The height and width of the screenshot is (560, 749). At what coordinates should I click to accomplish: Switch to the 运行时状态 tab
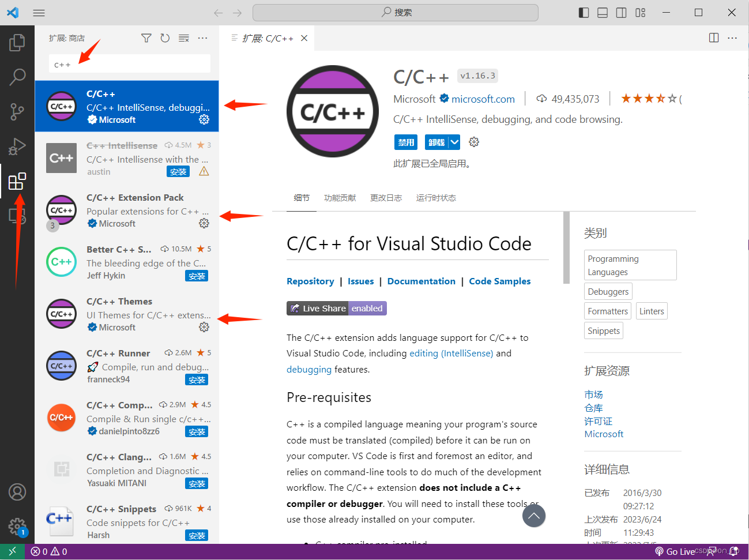(x=436, y=198)
